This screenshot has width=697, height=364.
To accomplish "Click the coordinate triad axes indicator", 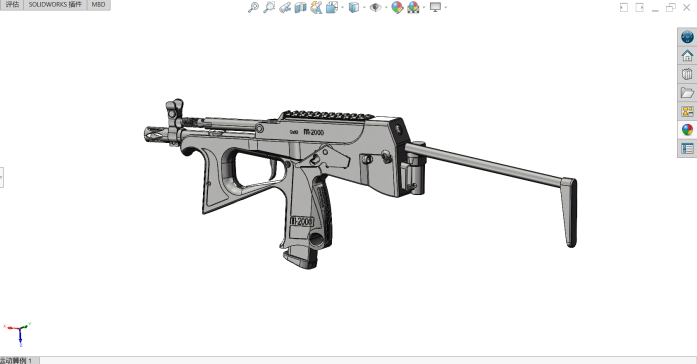I will click(x=18, y=334).
